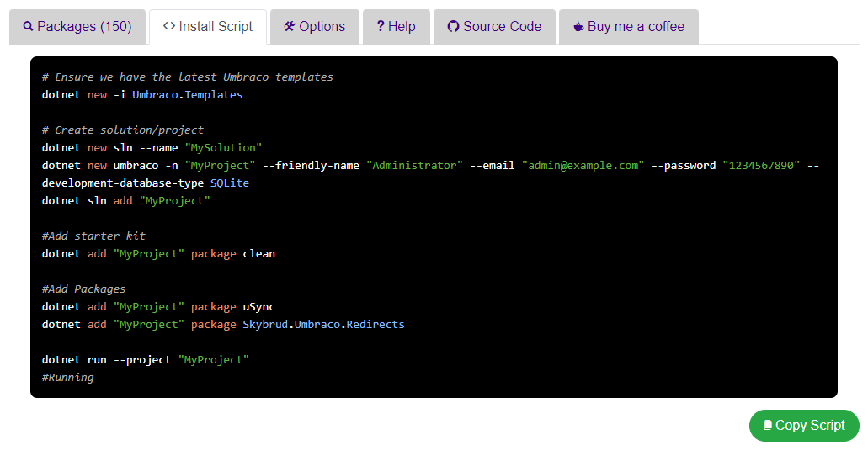This screenshot has width=868, height=456.
Task: Click the '#Add Packages' comment
Action: [x=83, y=289]
